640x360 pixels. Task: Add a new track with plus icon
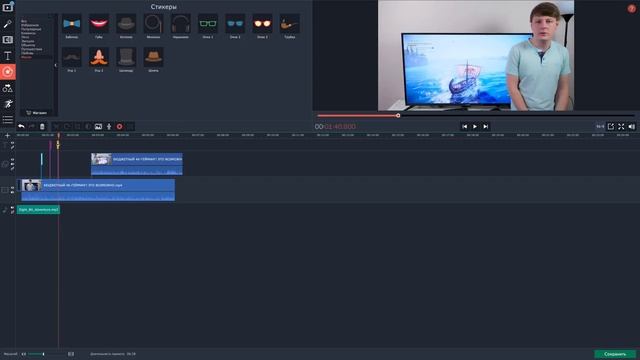(x=7, y=136)
